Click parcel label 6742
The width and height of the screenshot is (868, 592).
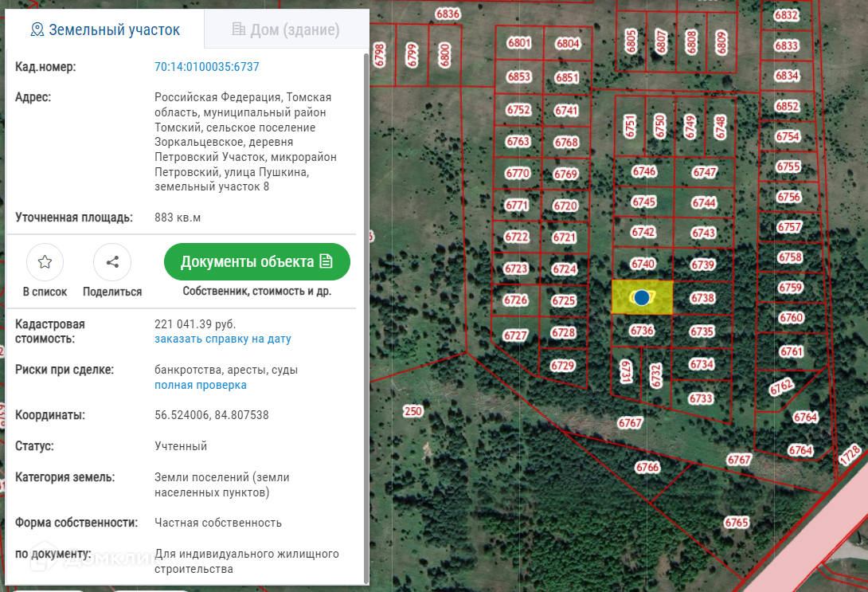click(x=643, y=232)
